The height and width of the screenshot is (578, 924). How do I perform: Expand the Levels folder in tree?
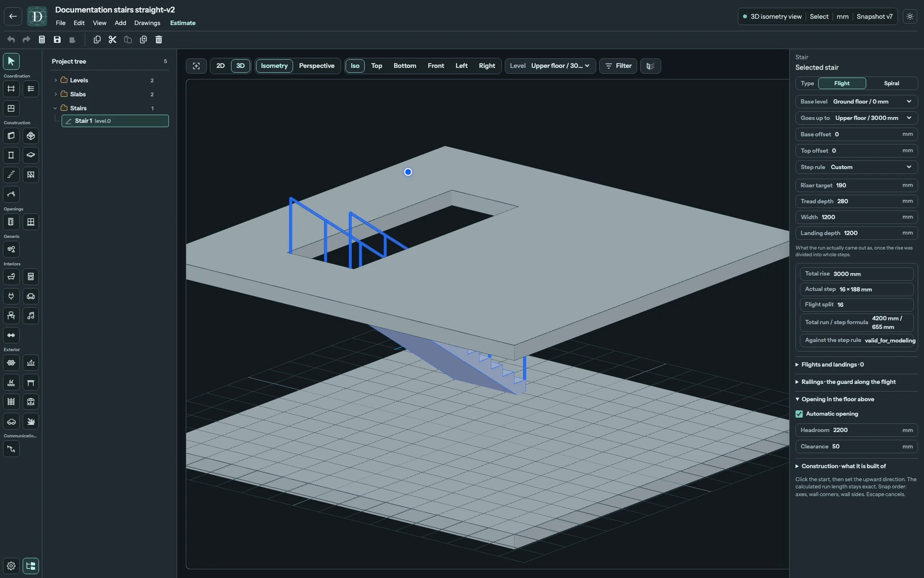pos(56,80)
